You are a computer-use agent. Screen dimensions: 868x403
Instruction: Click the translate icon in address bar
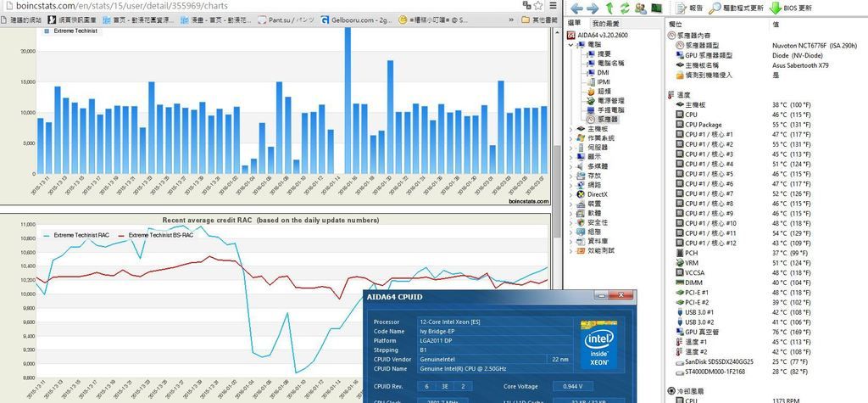click(x=526, y=6)
